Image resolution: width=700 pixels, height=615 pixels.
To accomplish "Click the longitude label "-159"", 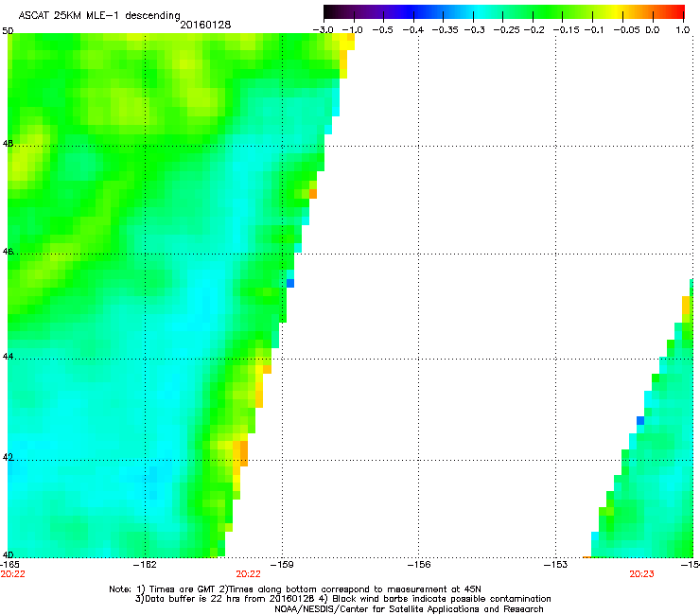I will point(282,565).
